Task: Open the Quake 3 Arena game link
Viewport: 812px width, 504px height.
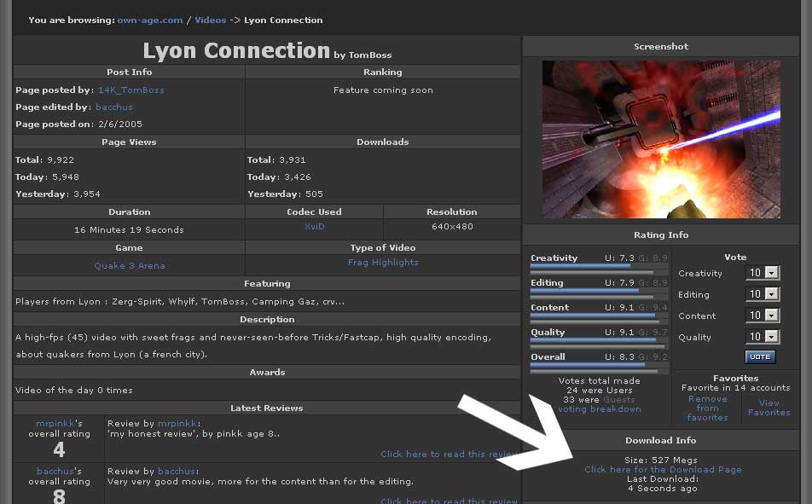Action: 130,265
